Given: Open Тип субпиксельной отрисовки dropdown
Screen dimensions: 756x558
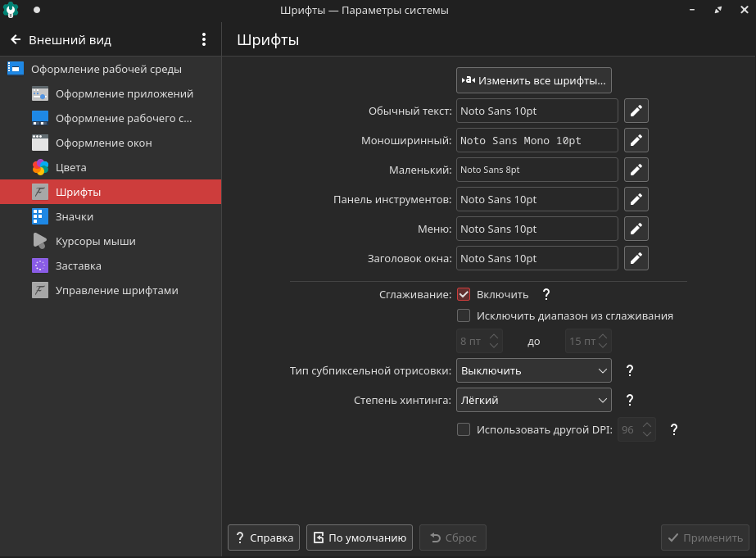Looking at the screenshot, I should [533, 370].
